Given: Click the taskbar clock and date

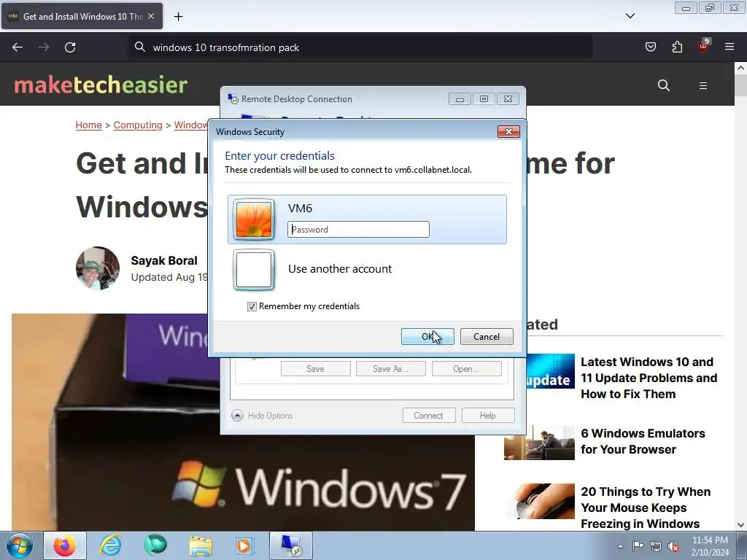Looking at the screenshot, I should pos(710,546).
